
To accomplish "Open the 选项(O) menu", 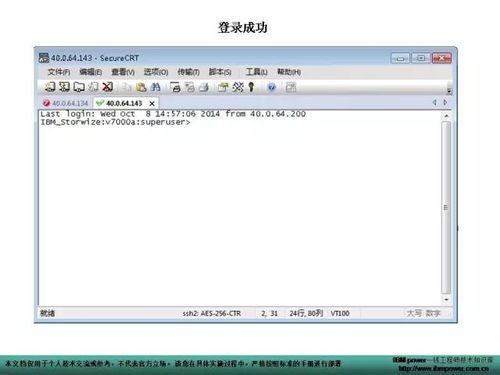I will pos(156,72).
